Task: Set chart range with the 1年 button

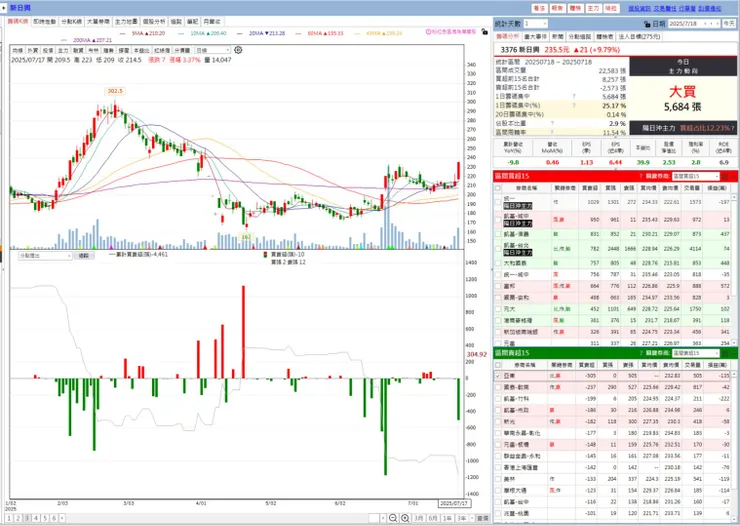Action: click(x=447, y=518)
